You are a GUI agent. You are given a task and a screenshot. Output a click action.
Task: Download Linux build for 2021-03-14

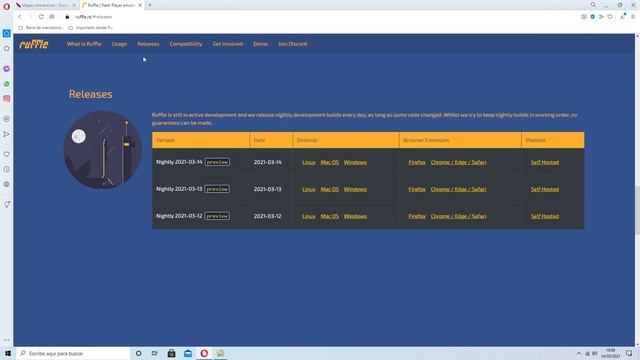tap(309, 162)
